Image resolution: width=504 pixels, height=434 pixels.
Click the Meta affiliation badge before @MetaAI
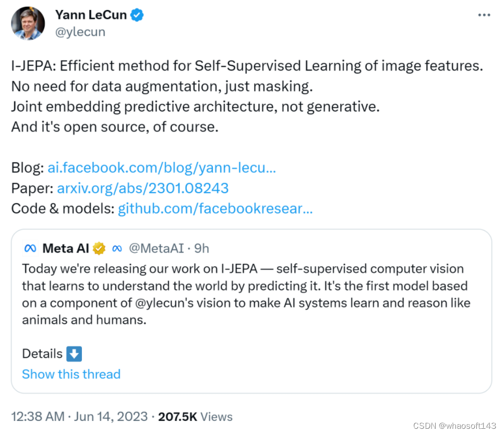pyautogui.click(x=117, y=249)
